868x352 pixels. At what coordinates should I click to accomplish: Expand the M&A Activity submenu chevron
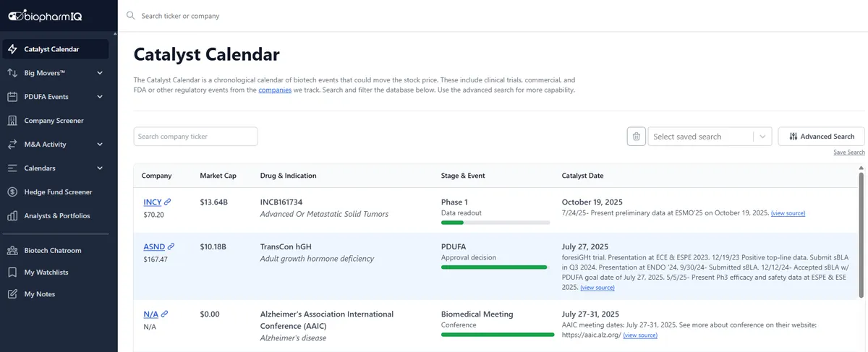[100, 145]
